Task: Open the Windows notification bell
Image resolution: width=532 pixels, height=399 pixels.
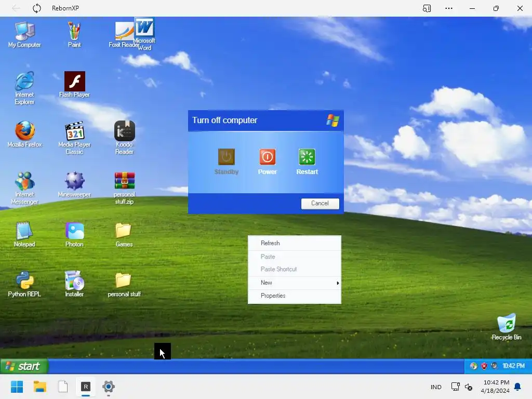Action: (518, 387)
